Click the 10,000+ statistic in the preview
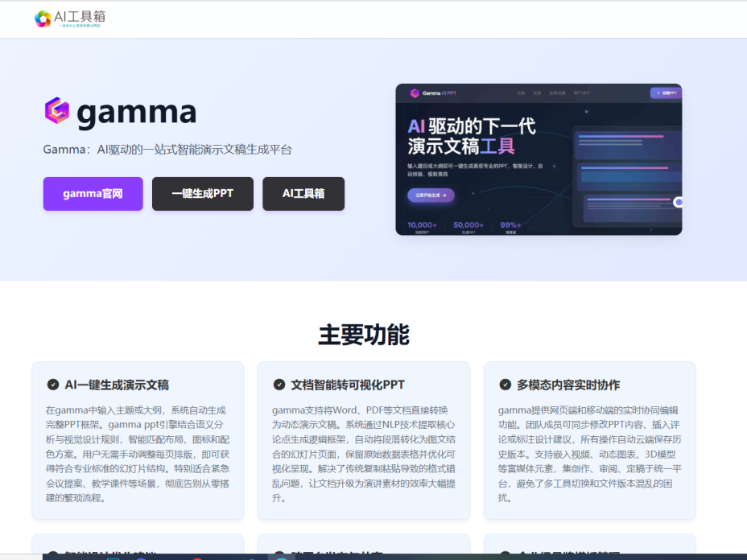This screenshot has height=560, width=747. pyautogui.click(x=422, y=225)
